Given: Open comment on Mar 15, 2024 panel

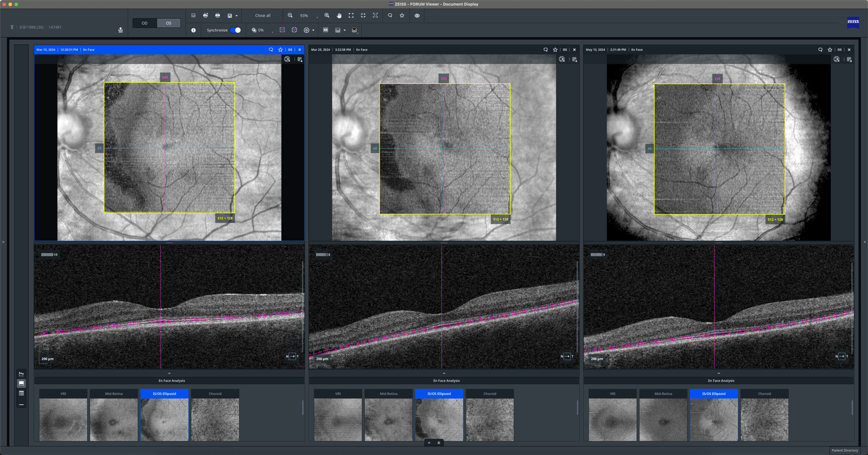Looking at the screenshot, I should [x=271, y=50].
